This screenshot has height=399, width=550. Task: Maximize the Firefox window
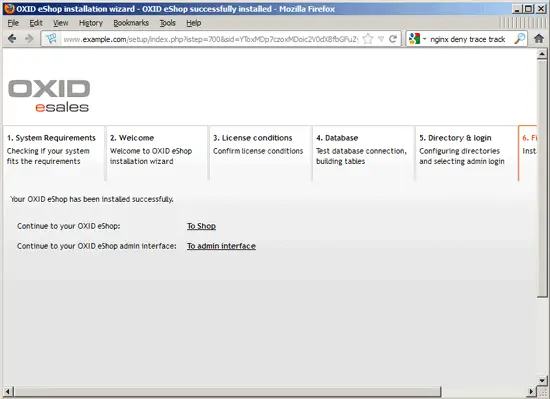tap(528, 9)
